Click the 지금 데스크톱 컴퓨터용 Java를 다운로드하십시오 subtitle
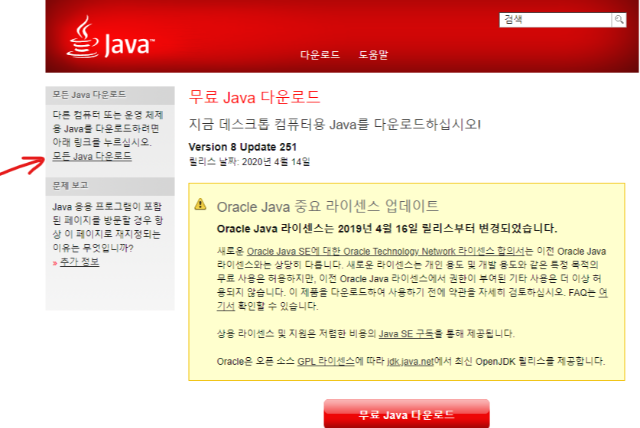The image size is (640, 428). 335,124
